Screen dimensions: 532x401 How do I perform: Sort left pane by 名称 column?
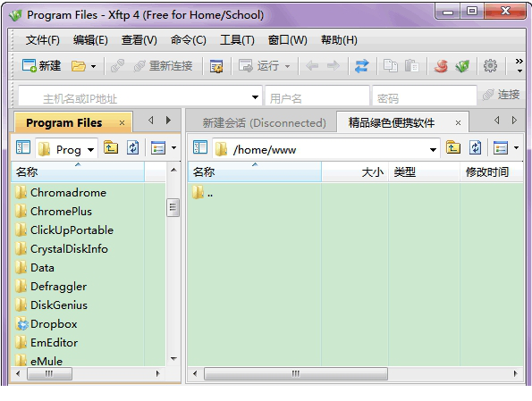pyautogui.click(x=78, y=171)
